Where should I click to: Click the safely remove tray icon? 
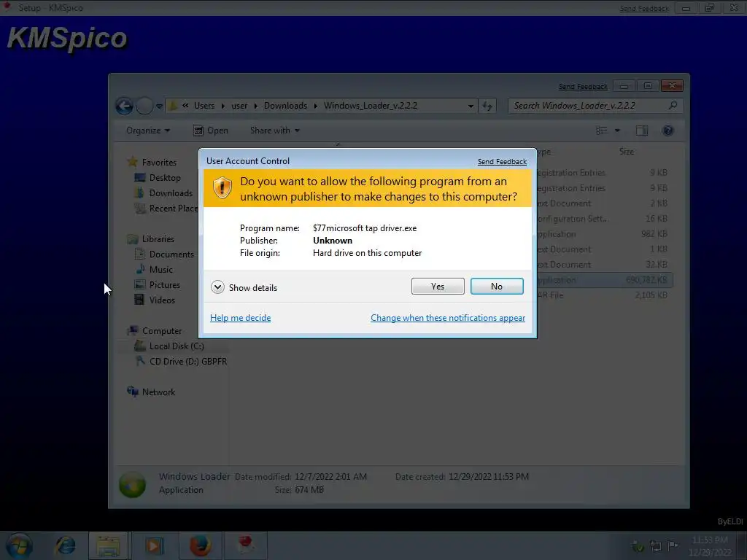tap(638, 546)
